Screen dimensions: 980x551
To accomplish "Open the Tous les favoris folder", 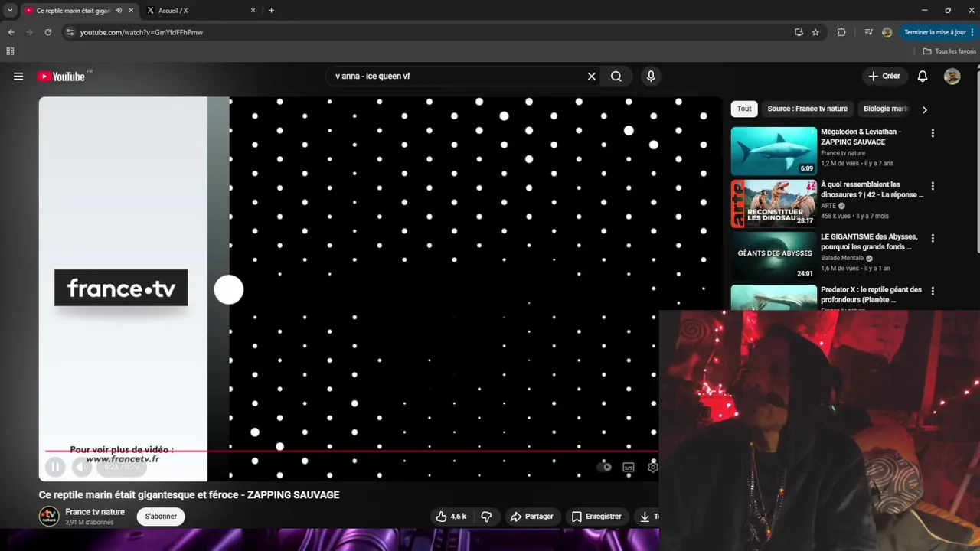I will coord(949,51).
